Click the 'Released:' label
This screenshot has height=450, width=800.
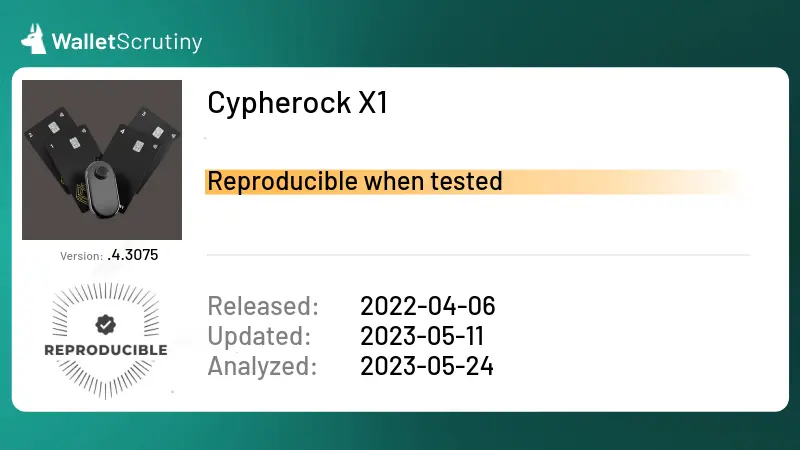262,306
